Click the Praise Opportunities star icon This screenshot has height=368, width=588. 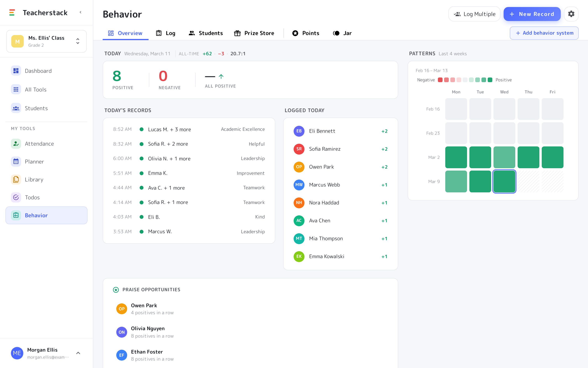tap(116, 290)
